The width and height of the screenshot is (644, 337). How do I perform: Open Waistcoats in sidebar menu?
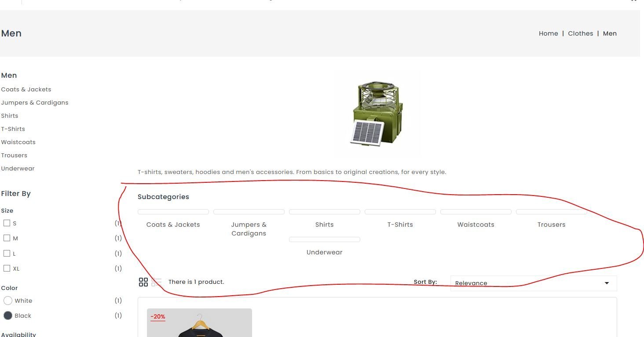[x=18, y=142]
